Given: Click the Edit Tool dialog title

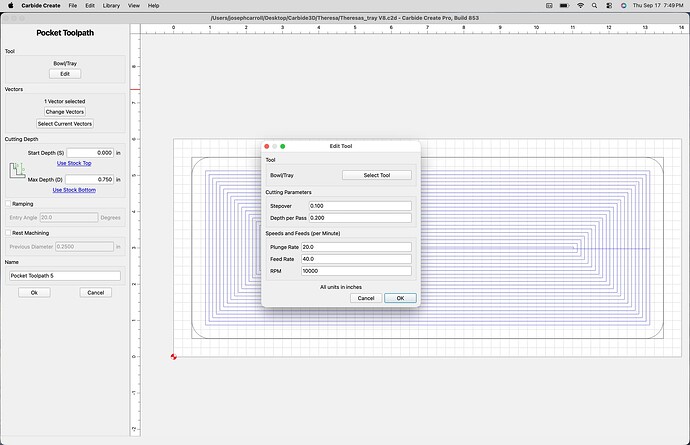Looking at the screenshot, I should click(341, 146).
